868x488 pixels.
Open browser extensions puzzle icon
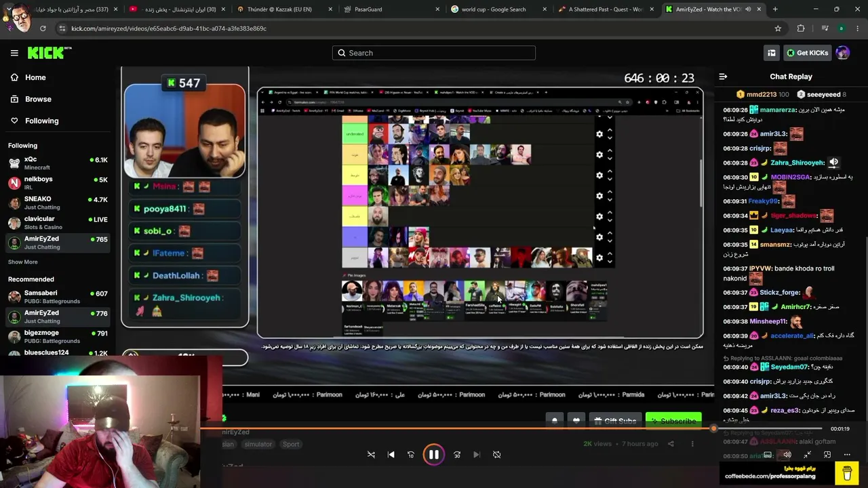point(801,28)
